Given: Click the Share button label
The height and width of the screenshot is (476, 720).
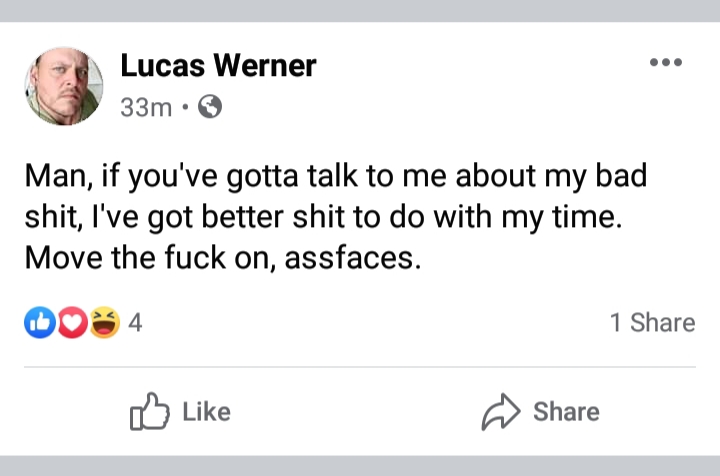Looking at the screenshot, I should coord(566,412).
